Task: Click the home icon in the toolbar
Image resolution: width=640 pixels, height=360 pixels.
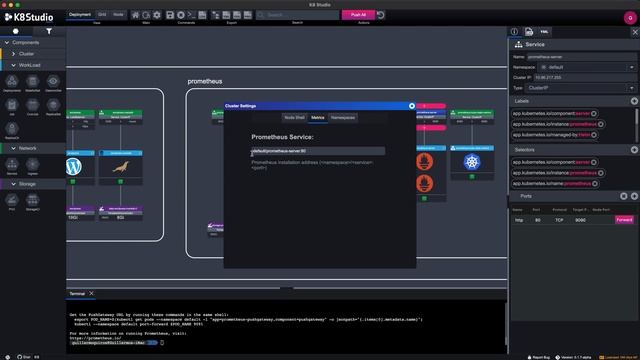Action: [x=135, y=15]
